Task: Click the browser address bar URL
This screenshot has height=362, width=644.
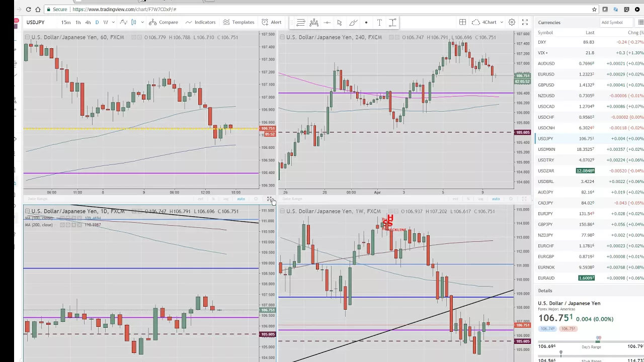Action: 124,9
